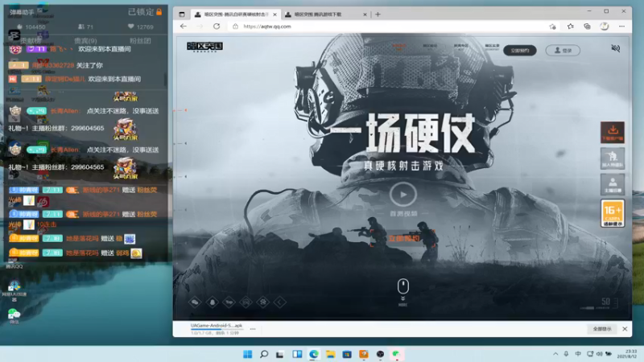Click the 暗区突围 game logo

pos(205,47)
